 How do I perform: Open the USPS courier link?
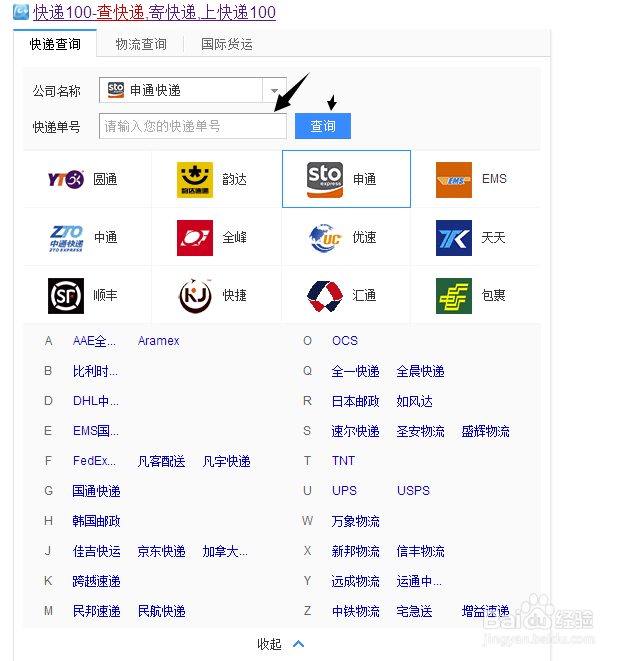point(413,491)
